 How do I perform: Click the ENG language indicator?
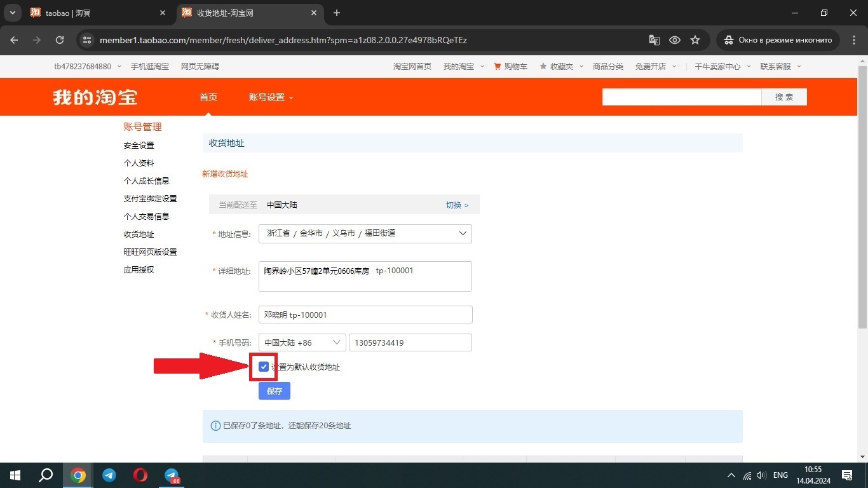(x=780, y=475)
